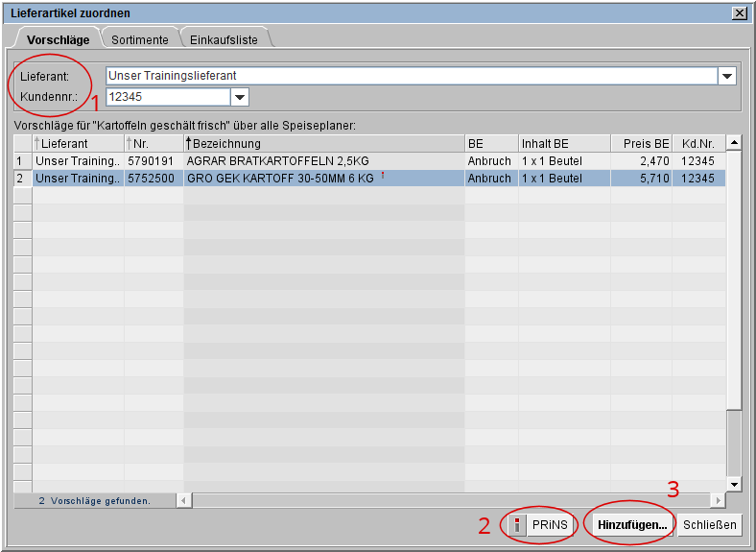Click the vertical scrollbar down arrow
Screen dimensions: 756x552
pyautogui.click(x=734, y=485)
